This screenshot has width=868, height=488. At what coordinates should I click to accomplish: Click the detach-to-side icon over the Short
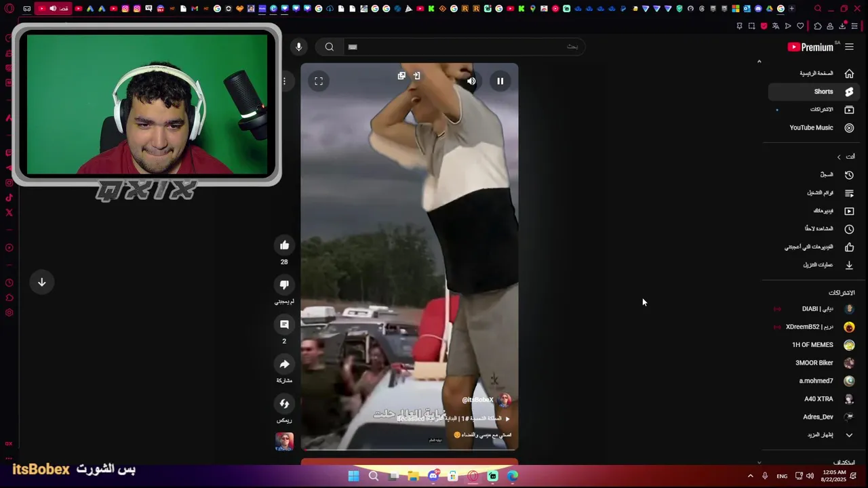point(417,76)
